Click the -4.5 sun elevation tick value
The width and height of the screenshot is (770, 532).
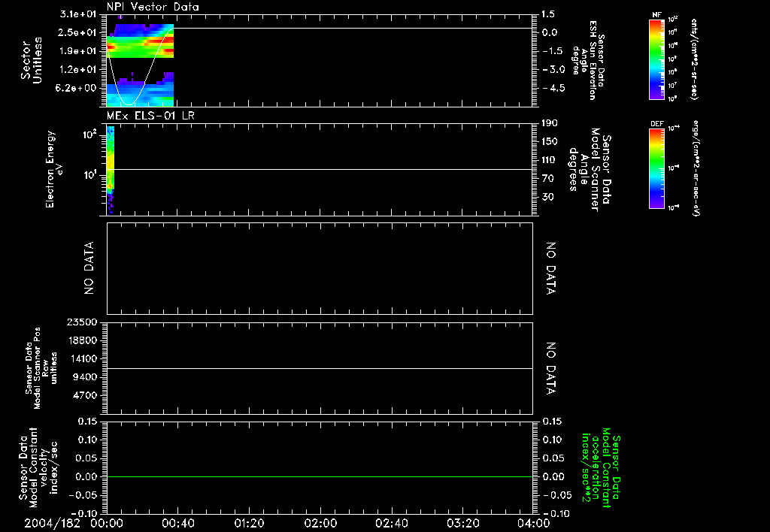click(x=553, y=89)
